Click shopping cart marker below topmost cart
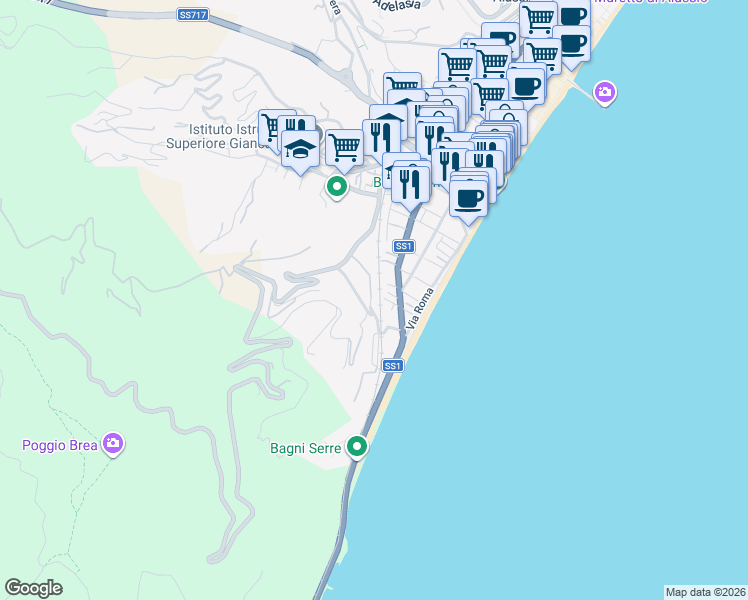This screenshot has width=748, height=600. pyautogui.click(x=544, y=55)
